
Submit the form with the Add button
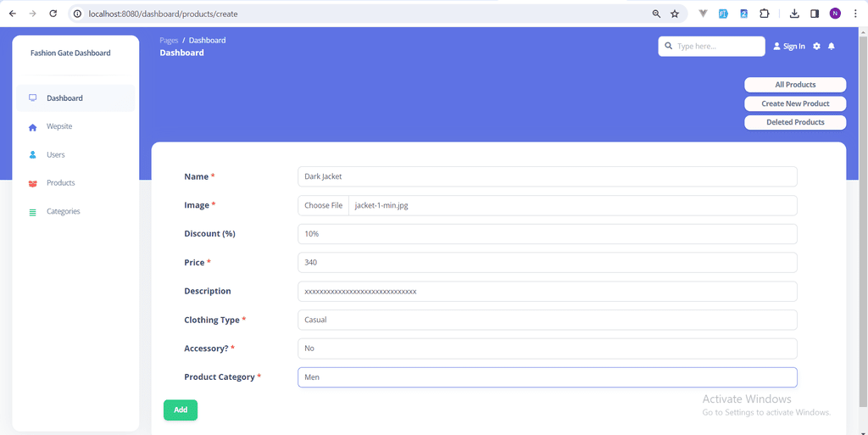(x=181, y=410)
